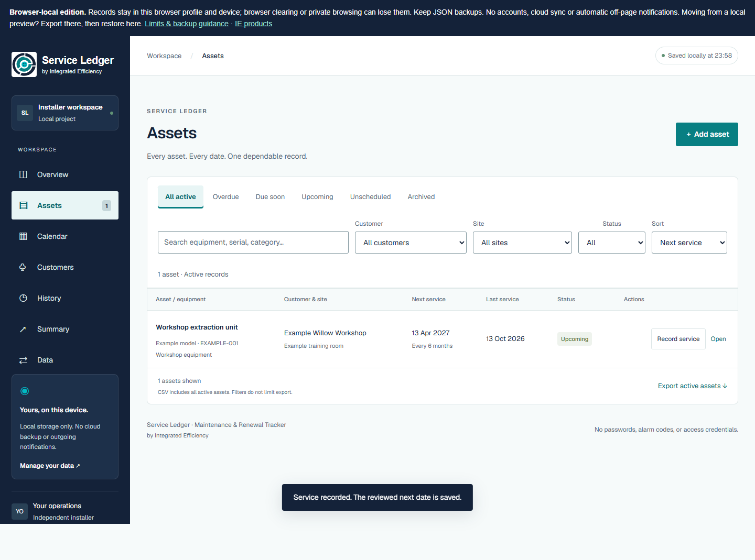Image resolution: width=755 pixels, height=560 pixels.
Task: Expand the All sites dropdown
Action: coord(522,243)
